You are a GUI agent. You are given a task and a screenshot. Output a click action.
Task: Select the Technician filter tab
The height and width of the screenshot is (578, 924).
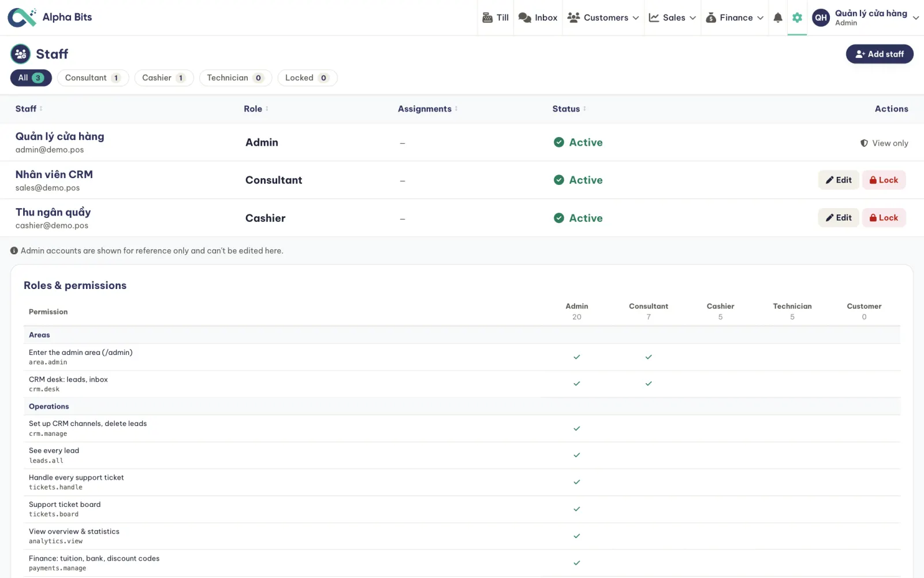pyautogui.click(x=235, y=78)
